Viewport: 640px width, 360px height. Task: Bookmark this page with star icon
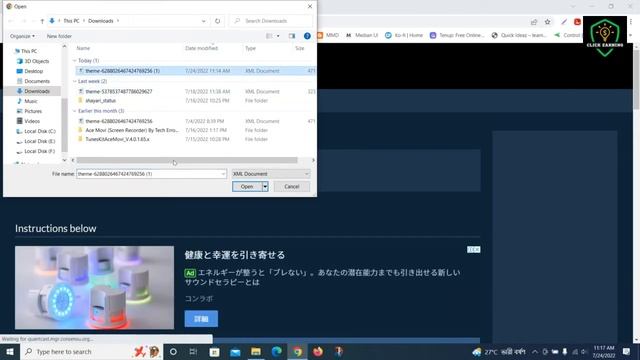pyautogui.click(x=548, y=22)
